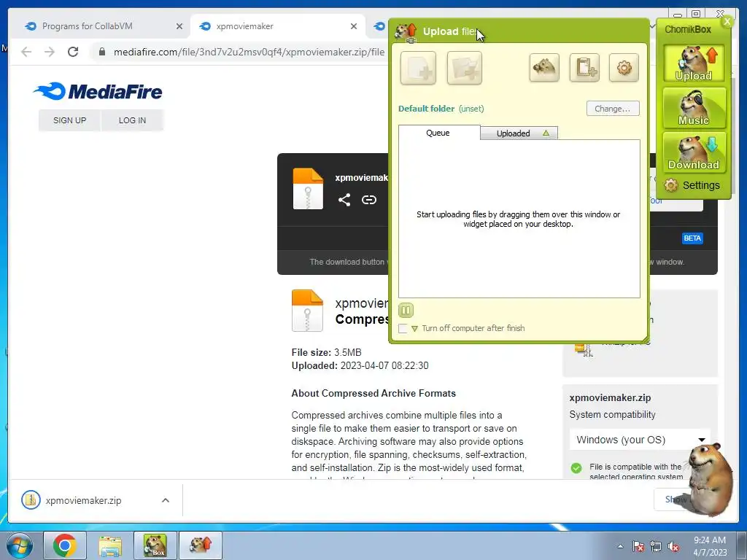Click the share icon for xpmoviemaker file
The image size is (747, 560).
coord(344,200)
